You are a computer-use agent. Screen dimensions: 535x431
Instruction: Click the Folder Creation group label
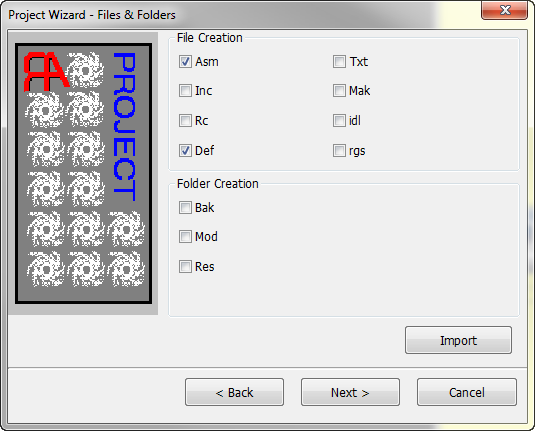(x=218, y=184)
